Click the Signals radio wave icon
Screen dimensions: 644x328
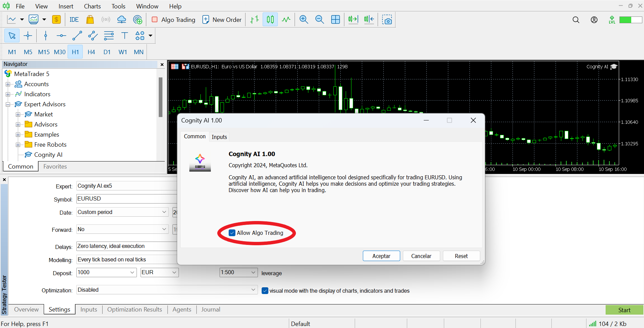[x=106, y=20]
